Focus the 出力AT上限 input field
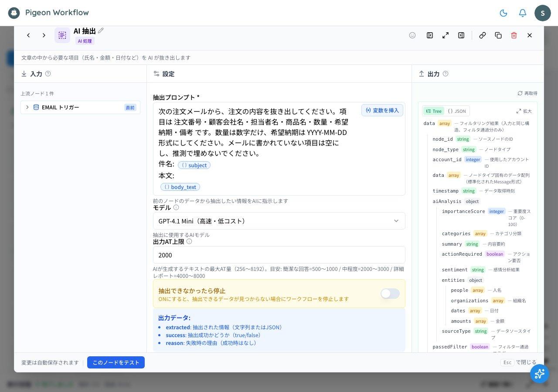This screenshot has width=558, height=392. tap(279, 255)
